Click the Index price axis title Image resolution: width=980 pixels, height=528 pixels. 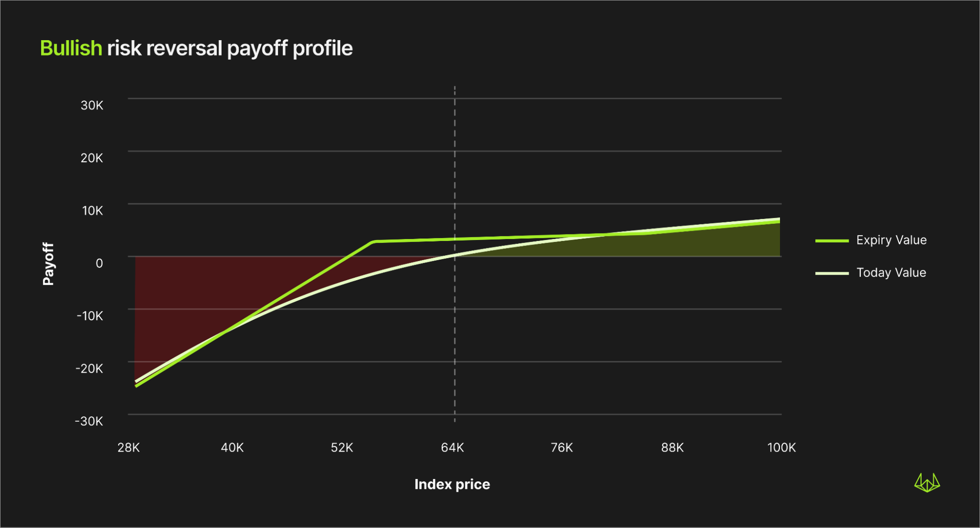(452, 484)
